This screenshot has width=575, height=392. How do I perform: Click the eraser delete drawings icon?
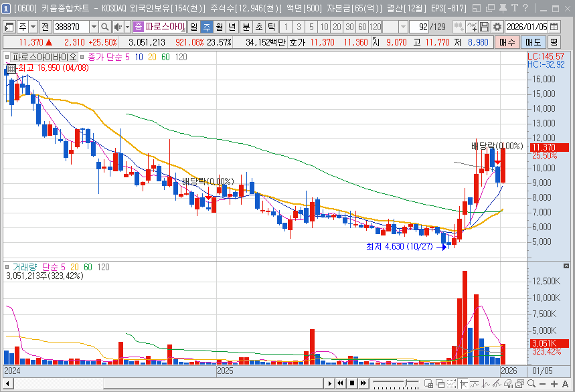click(508, 383)
